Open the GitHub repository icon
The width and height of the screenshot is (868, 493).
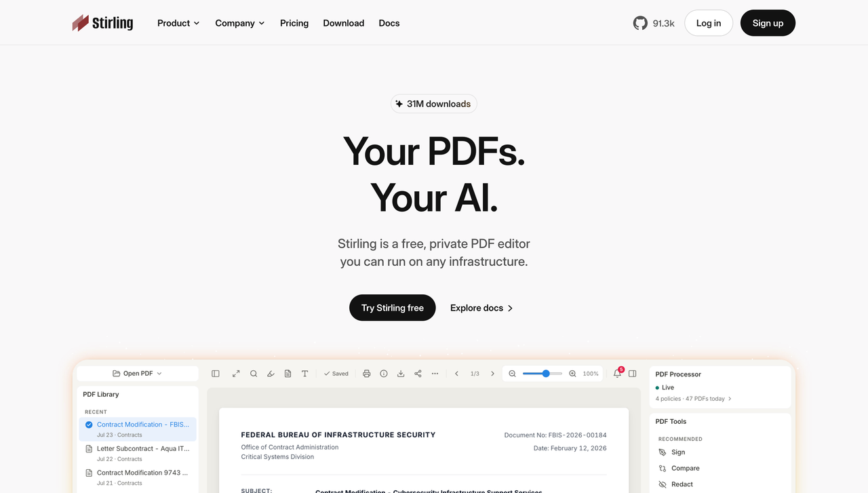coord(640,23)
